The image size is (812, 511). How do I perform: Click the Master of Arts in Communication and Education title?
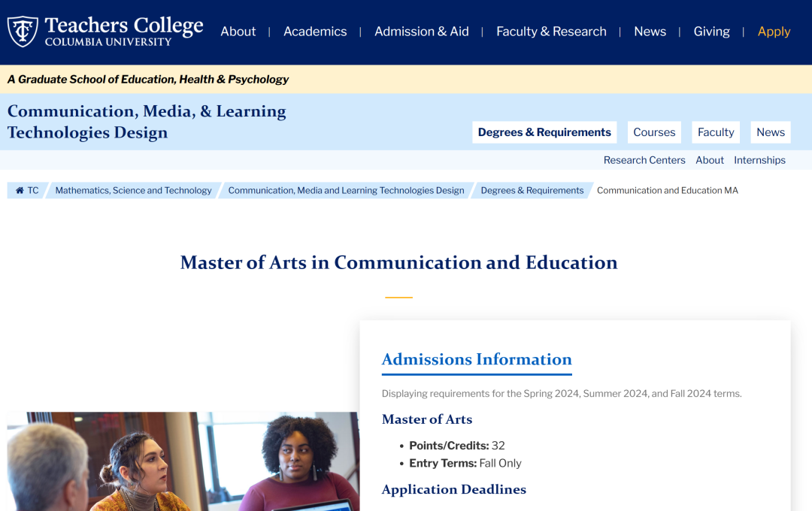tap(398, 262)
